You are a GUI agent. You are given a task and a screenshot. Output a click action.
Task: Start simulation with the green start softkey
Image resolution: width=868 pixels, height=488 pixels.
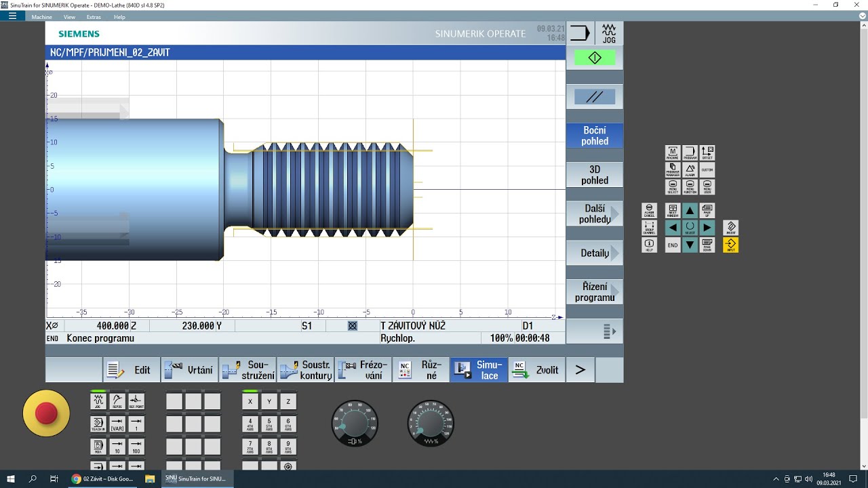point(595,58)
